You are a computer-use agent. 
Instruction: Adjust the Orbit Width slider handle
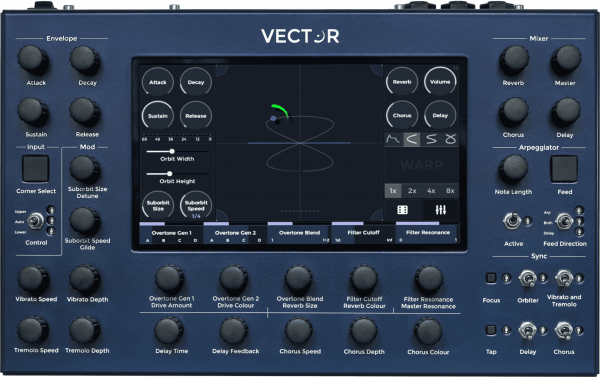[x=172, y=152]
